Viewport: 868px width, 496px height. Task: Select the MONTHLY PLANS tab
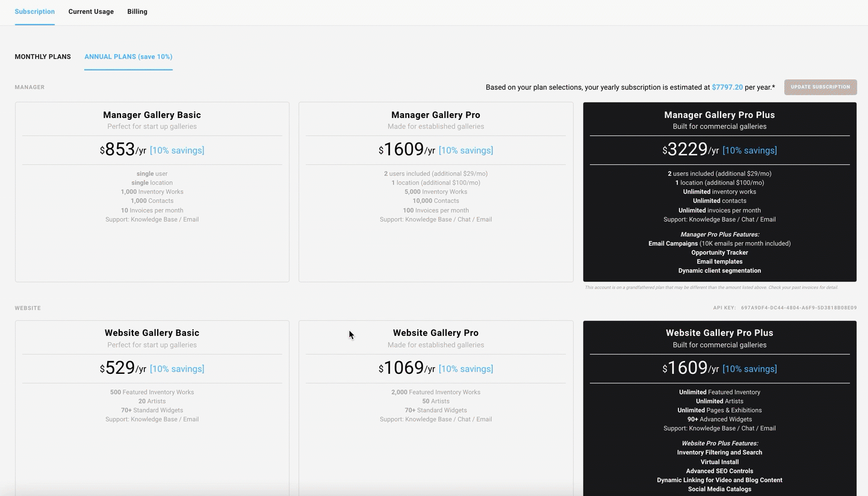tap(43, 57)
